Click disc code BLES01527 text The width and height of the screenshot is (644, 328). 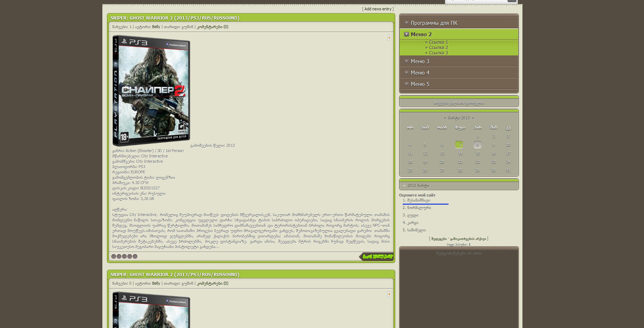(x=150, y=188)
